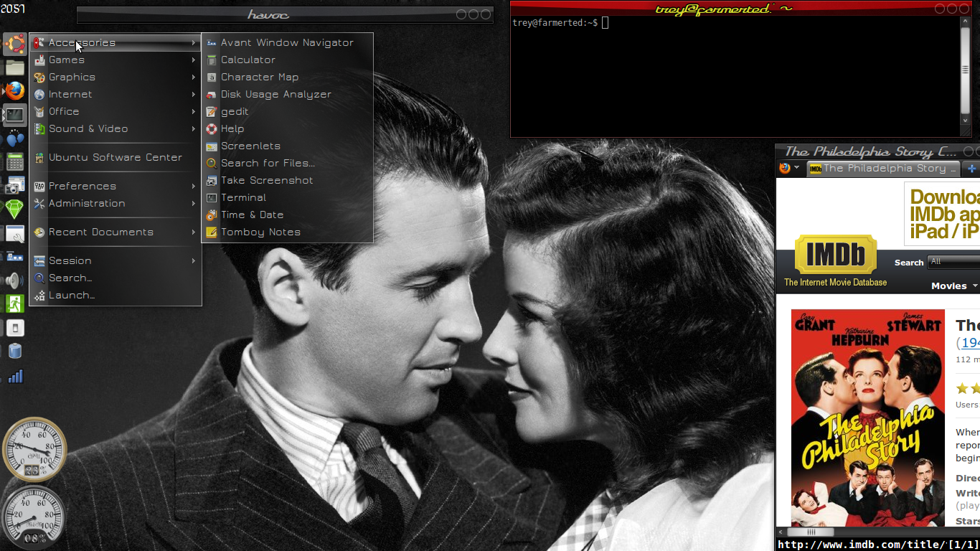
Task: Expand the Preferences submenu
Action: pyautogui.click(x=115, y=187)
